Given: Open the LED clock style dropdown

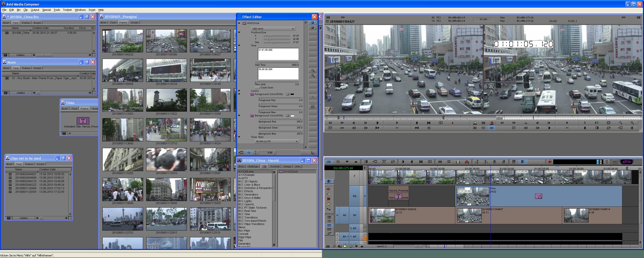Looking at the screenshot, I should [273, 29].
